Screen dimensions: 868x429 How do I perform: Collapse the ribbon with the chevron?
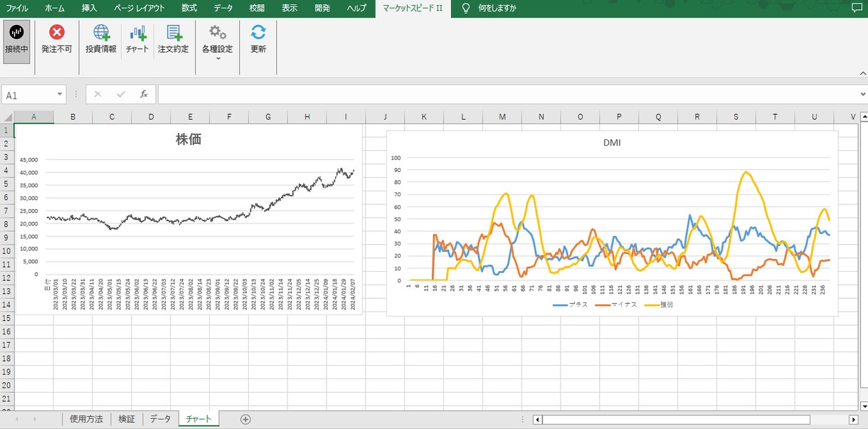(863, 73)
